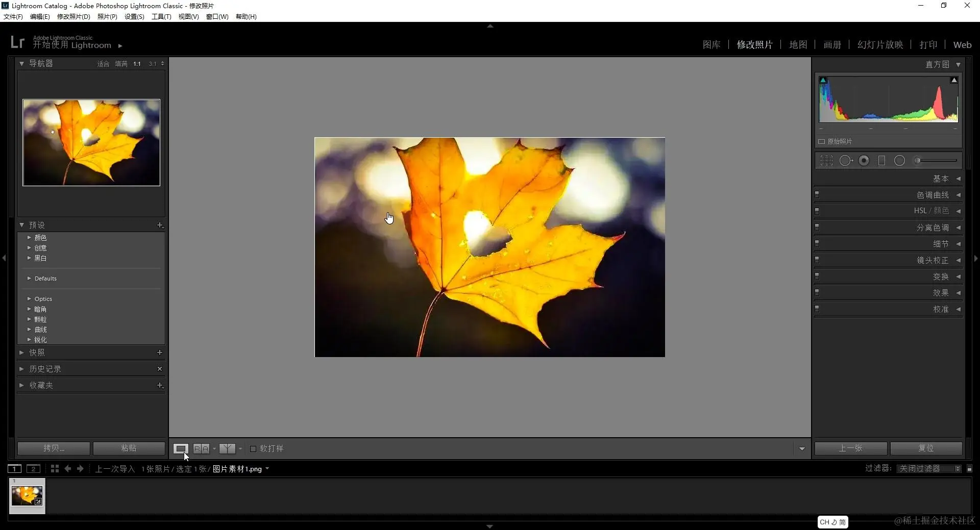Screen dimensions: 980x530
Task: Switch to the Web module
Action: click(963, 45)
